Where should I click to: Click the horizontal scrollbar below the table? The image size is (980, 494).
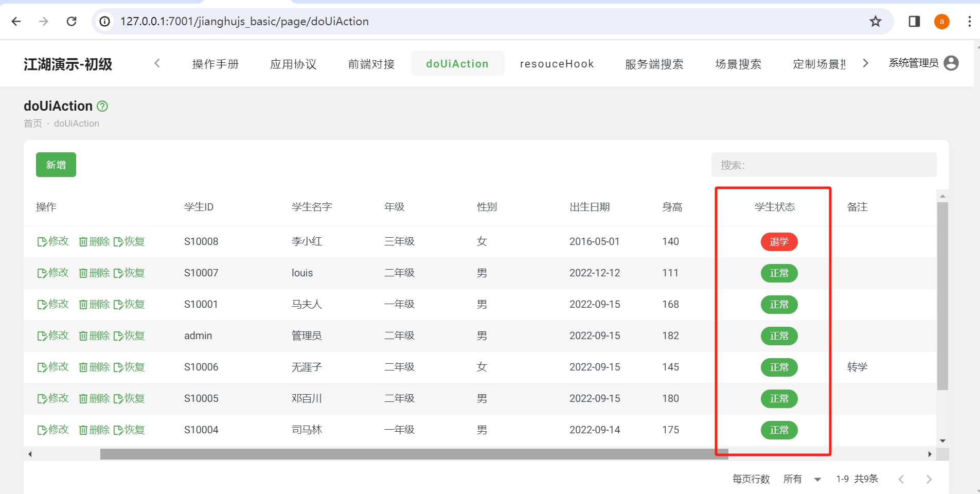[412, 454]
